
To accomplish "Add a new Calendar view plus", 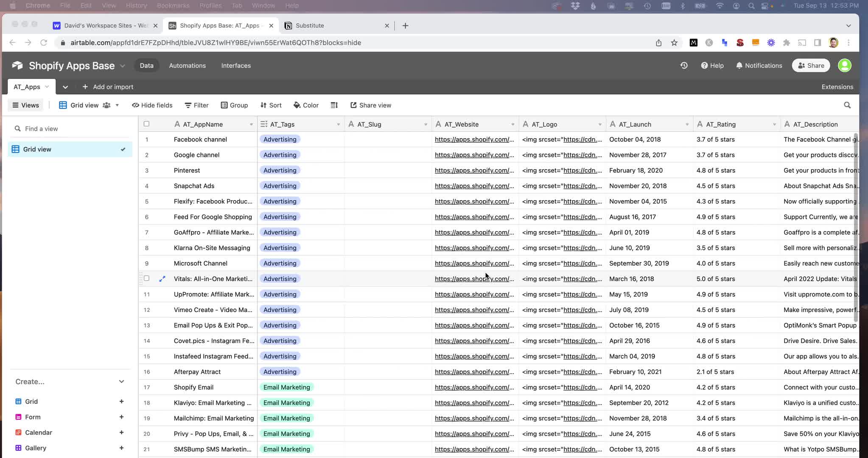I will click(121, 432).
